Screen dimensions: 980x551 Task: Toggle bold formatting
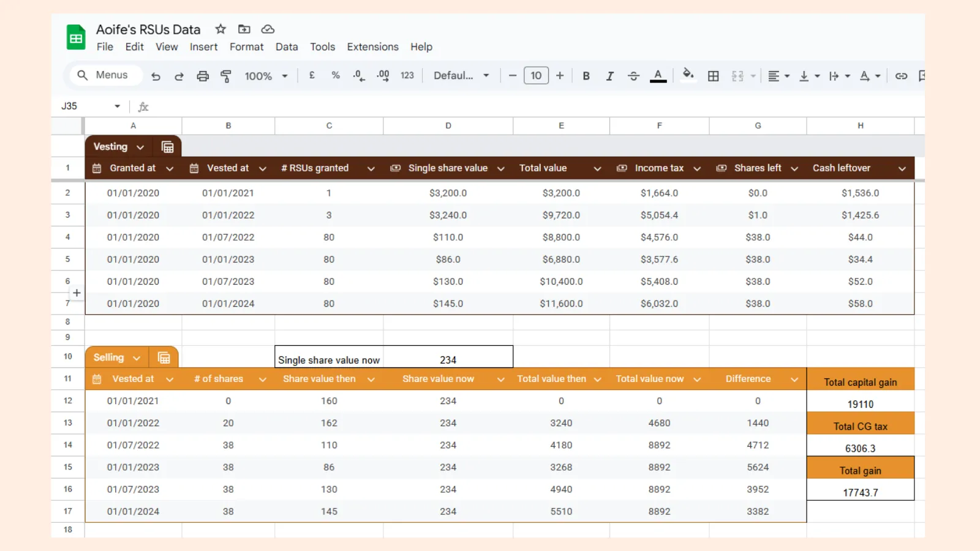pyautogui.click(x=586, y=75)
